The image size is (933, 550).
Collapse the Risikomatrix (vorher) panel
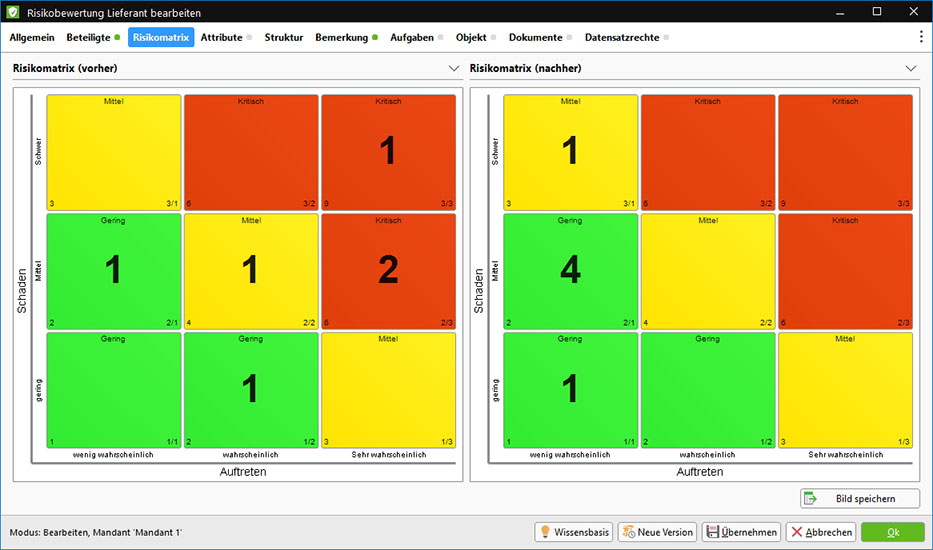click(x=453, y=68)
